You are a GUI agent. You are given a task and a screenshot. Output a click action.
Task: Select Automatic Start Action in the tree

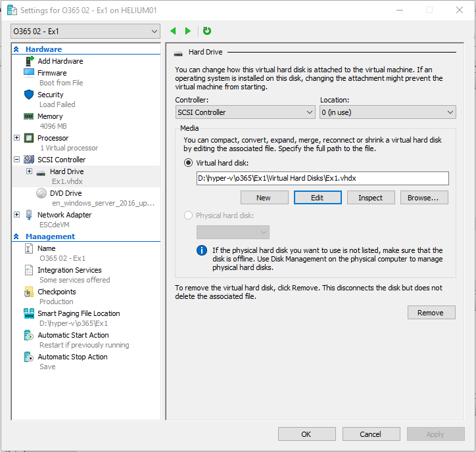tap(73, 335)
